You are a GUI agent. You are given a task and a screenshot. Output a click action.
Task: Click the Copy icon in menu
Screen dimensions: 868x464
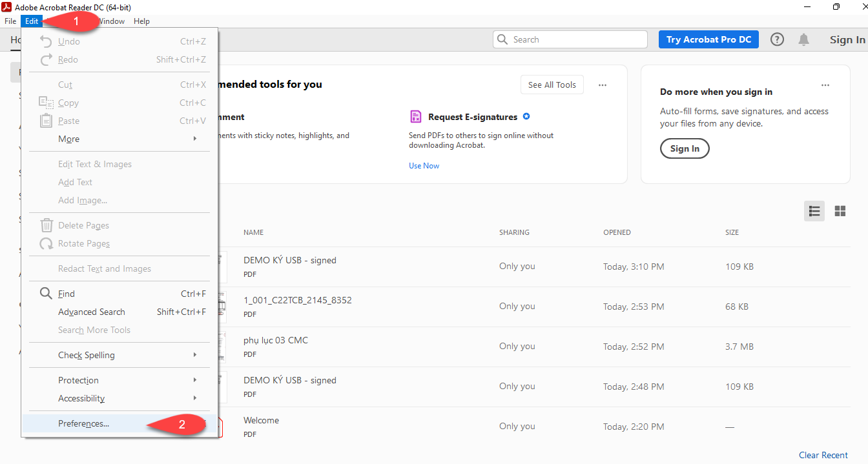pyautogui.click(x=46, y=103)
